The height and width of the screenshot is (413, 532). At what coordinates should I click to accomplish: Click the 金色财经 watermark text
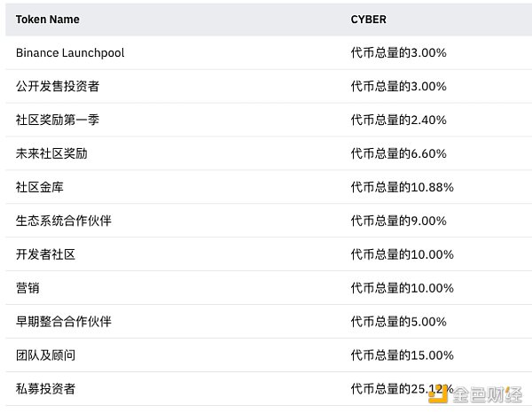pyautogui.click(x=489, y=393)
